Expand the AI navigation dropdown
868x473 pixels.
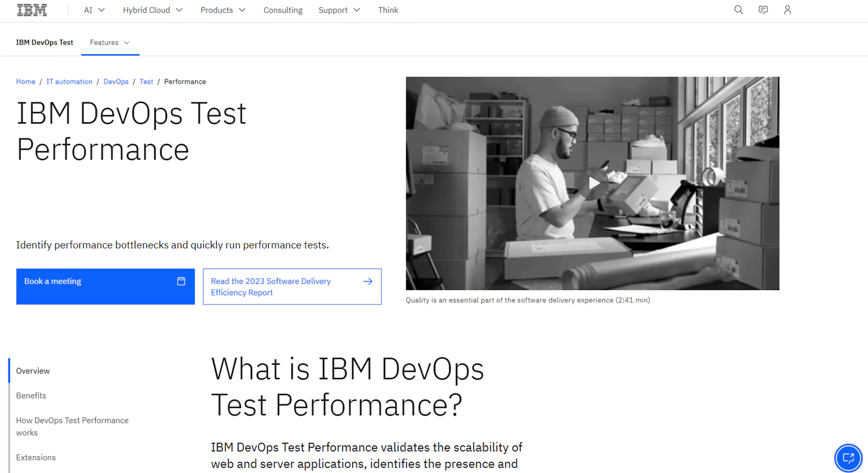[x=94, y=10]
